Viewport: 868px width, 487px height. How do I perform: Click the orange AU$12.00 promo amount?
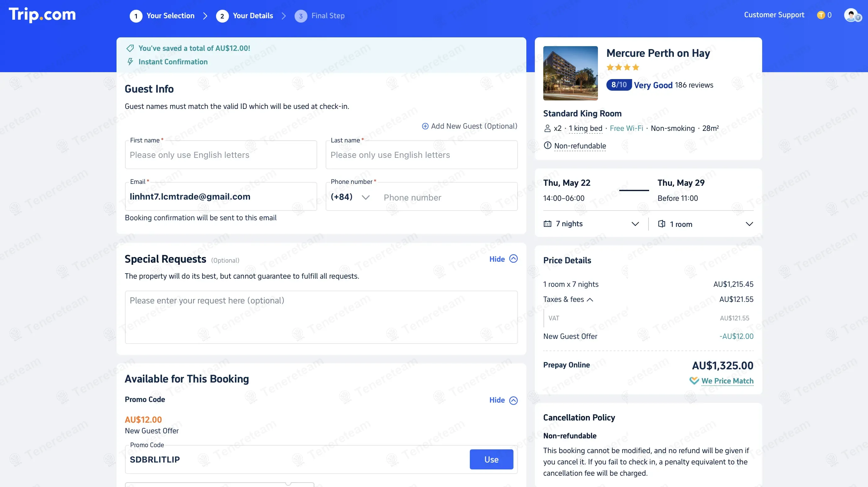[143, 420]
